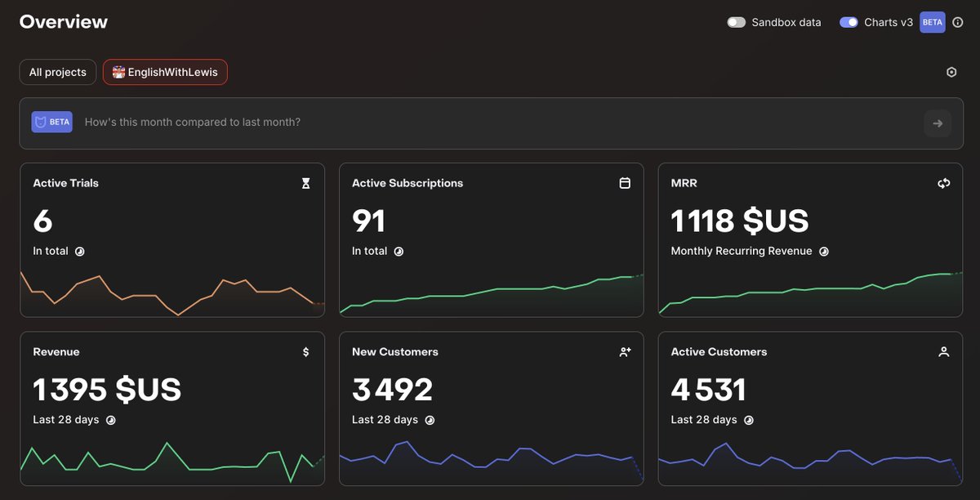Click the 1118 $US MRR value
Screen dimensions: 980x500
tap(740, 221)
